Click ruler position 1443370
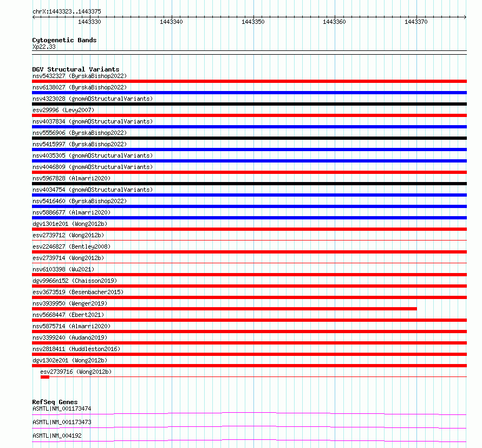Image resolution: width=482 pixels, height=448 pixels. (x=416, y=22)
